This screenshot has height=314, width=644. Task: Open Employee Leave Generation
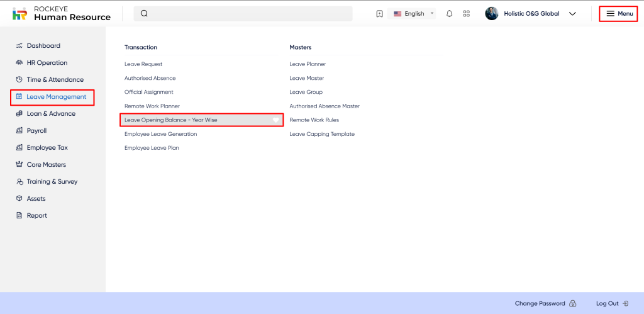click(x=160, y=134)
